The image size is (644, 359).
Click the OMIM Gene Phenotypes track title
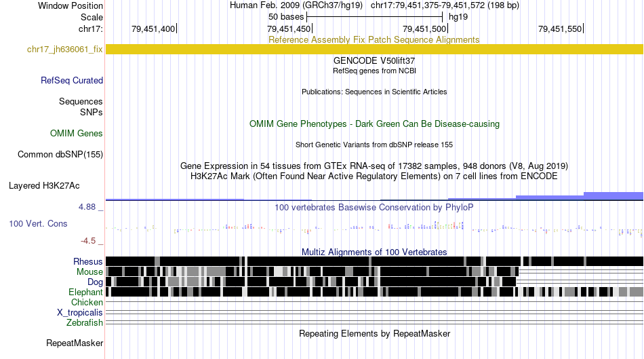coord(374,124)
